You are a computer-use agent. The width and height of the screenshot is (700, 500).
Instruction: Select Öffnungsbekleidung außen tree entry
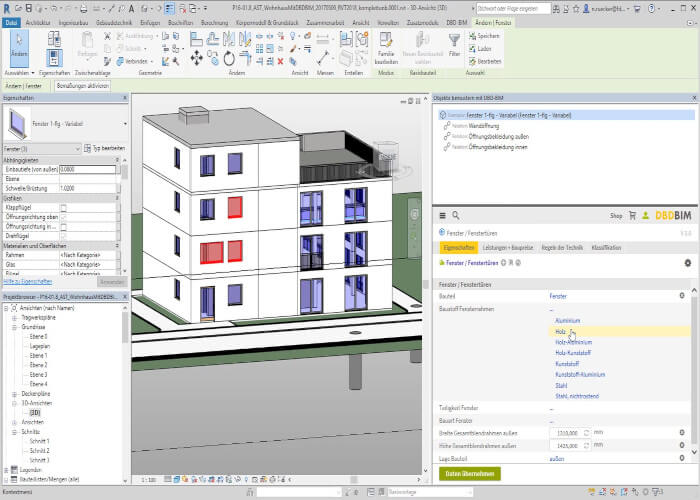pos(499,137)
